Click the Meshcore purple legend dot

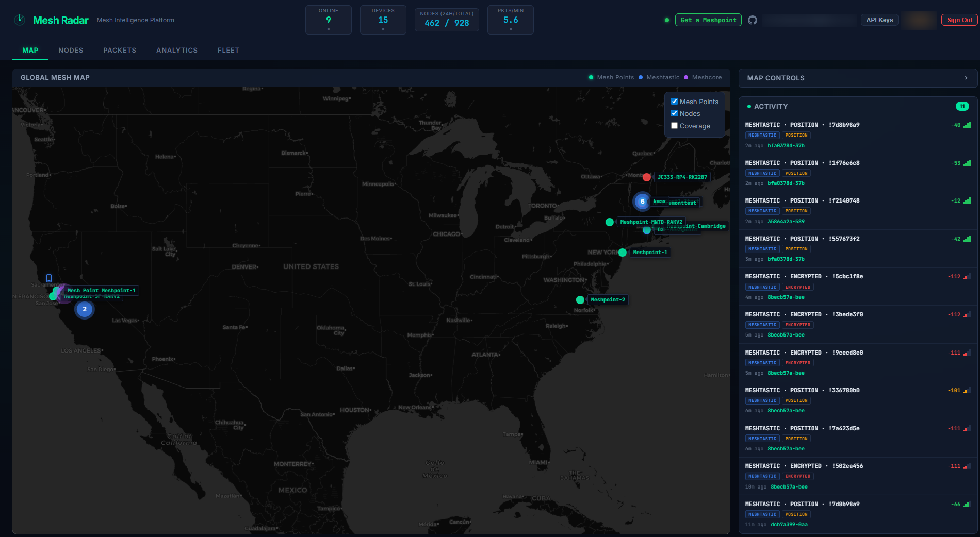686,77
